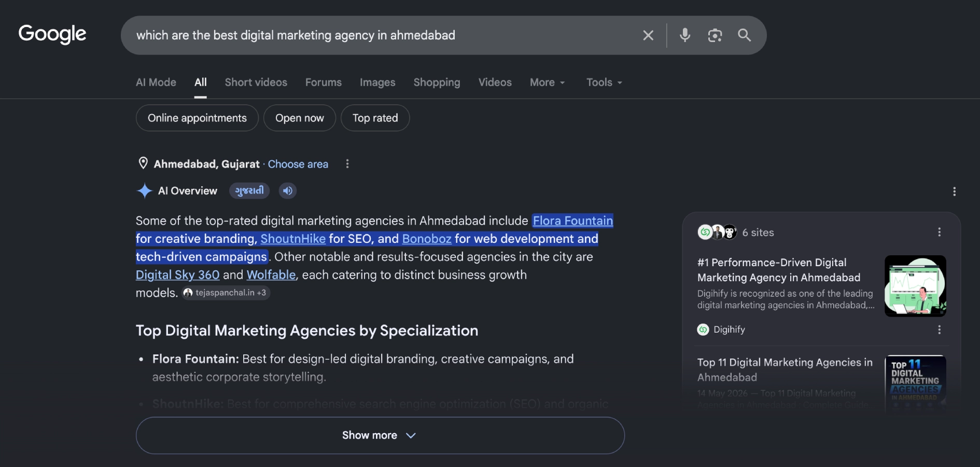Open AI Overview three-dot options menu
This screenshot has height=467, width=980.
tap(954, 191)
